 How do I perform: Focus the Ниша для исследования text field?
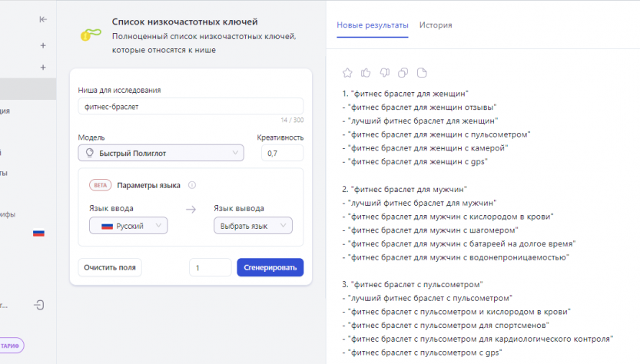coord(191,107)
